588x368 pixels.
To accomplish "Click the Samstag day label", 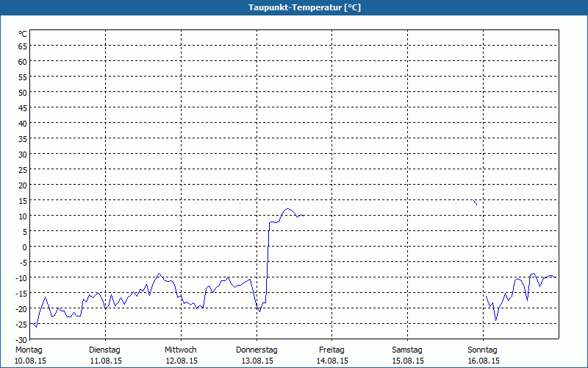I will [x=407, y=350].
